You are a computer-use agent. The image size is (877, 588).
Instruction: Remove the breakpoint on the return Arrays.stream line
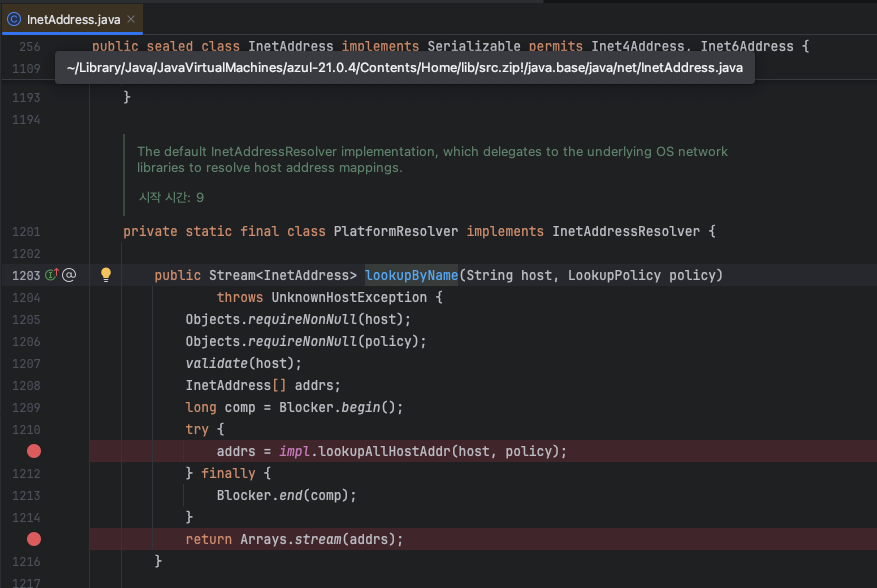coord(34,539)
